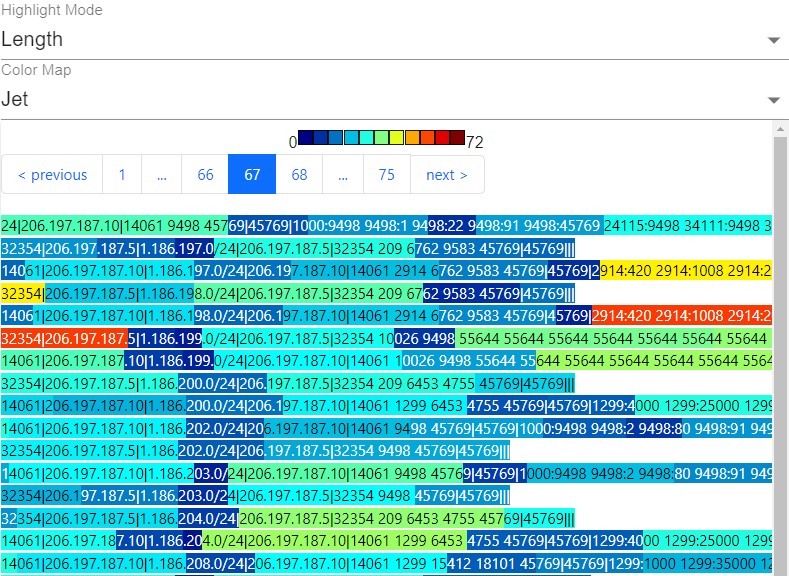
Task: Click the orange swatch in the color legend
Action: pyautogui.click(x=412, y=137)
